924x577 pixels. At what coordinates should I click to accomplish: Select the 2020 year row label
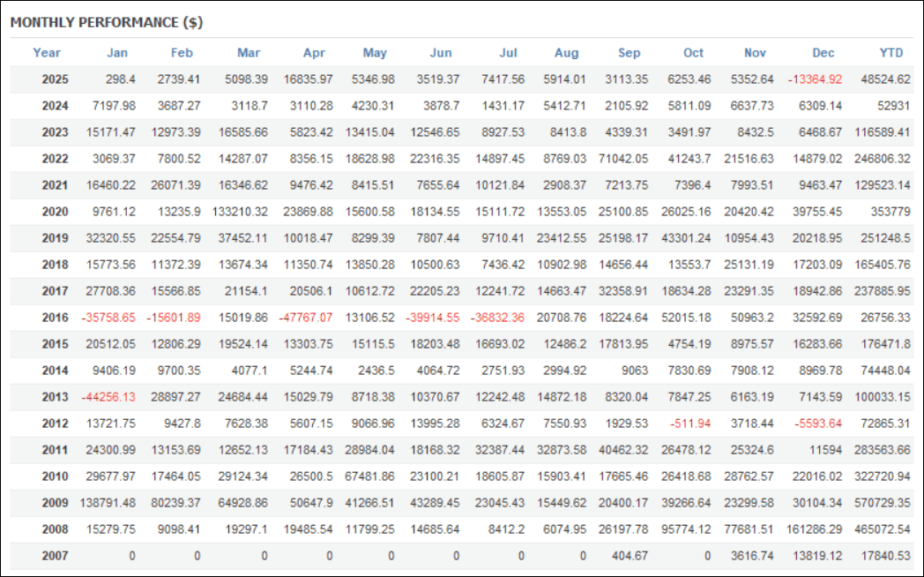click(x=55, y=212)
